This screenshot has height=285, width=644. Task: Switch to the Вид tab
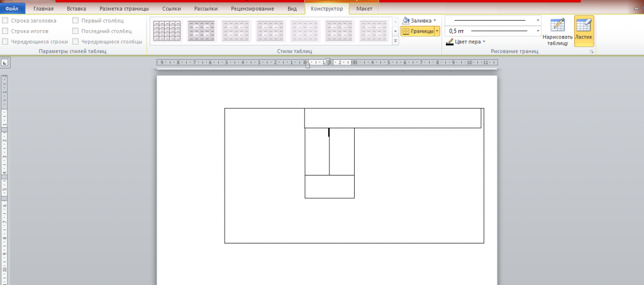click(x=292, y=9)
